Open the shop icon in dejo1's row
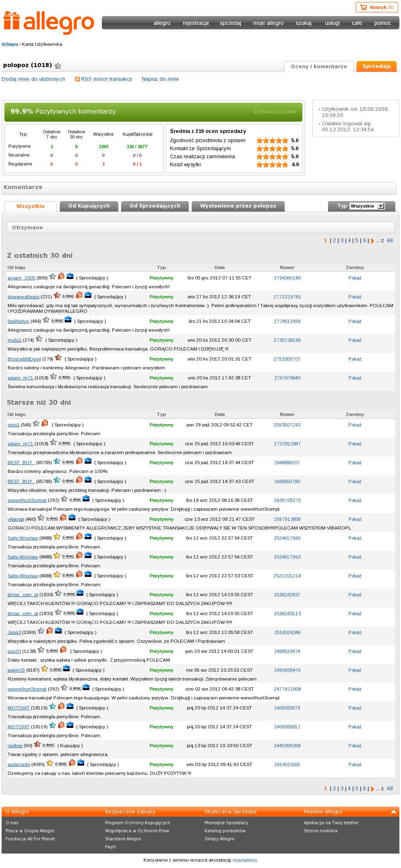 pos(45,423)
